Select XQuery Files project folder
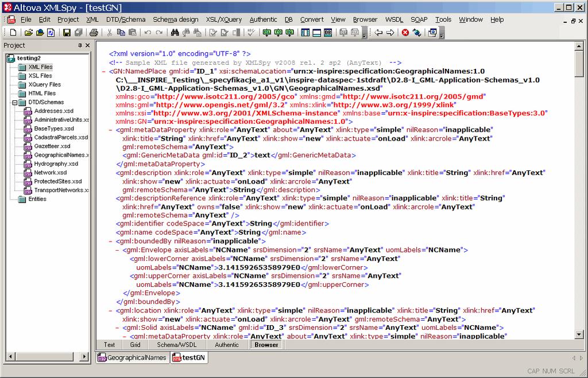The image size is (588, 378). (45, 85)
